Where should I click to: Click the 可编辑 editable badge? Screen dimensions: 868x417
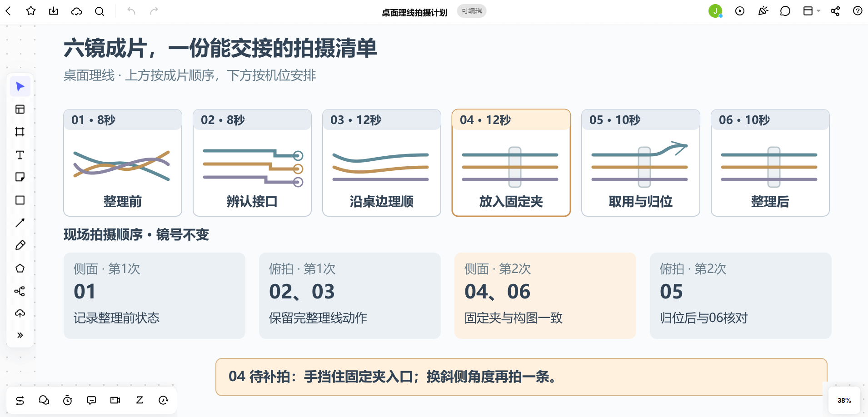click(x=472, y=11)
